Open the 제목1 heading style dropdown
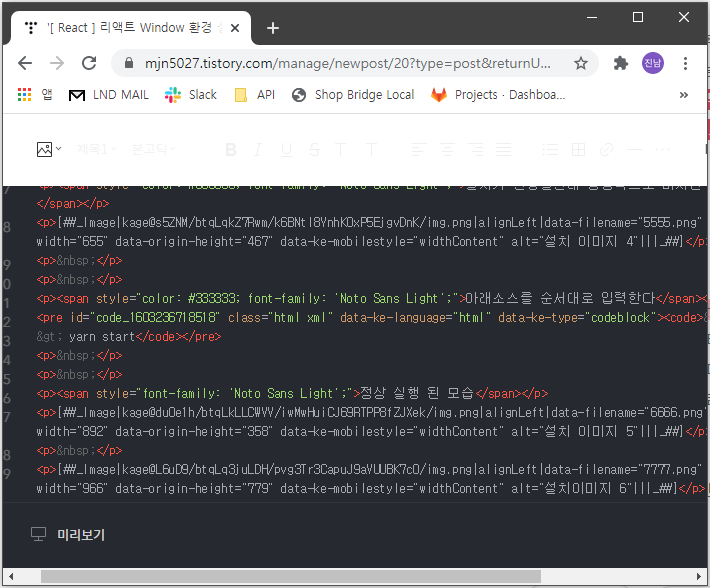 pos(96,148)
